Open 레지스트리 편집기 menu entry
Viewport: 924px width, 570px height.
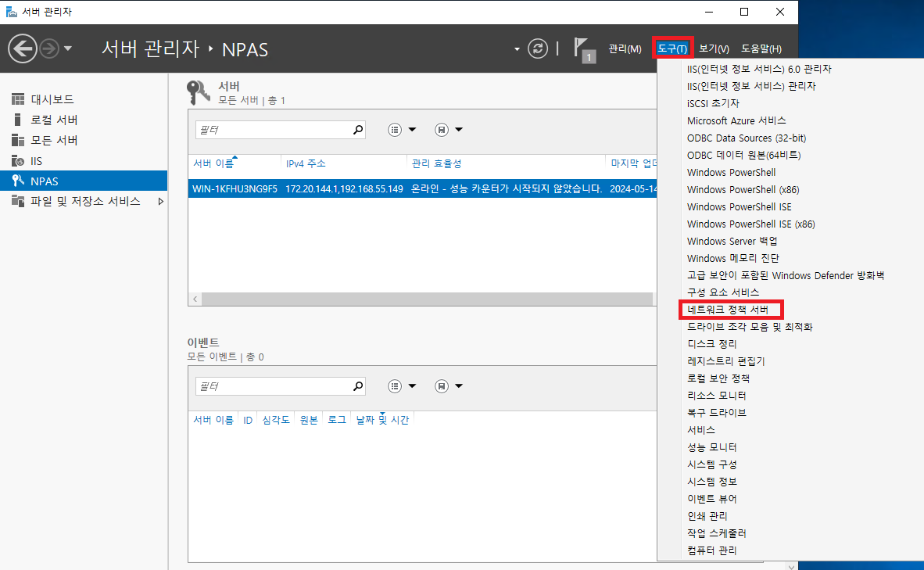726,360
